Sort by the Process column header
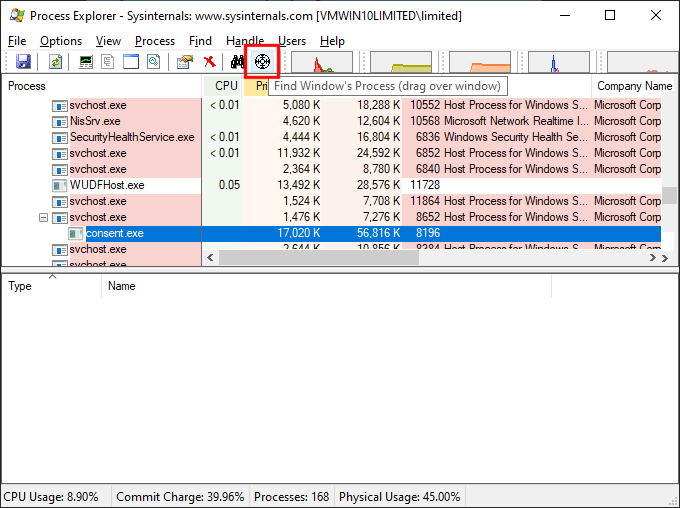680x508 pixels. [102, 86]
